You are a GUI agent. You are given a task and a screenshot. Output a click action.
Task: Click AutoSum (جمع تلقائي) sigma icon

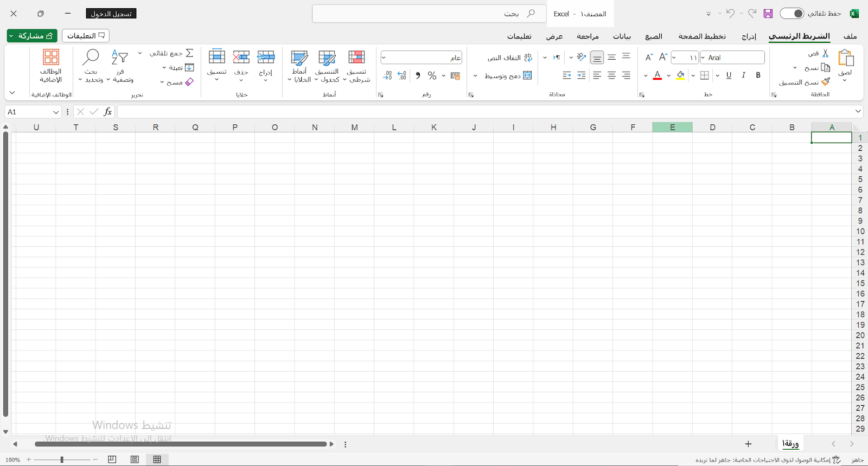pos(189,53)
